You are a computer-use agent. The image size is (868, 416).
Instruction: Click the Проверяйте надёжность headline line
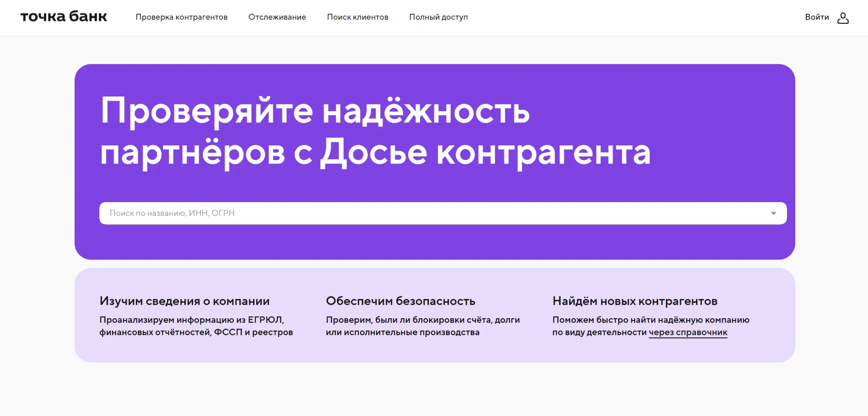(x=315, y=111)
